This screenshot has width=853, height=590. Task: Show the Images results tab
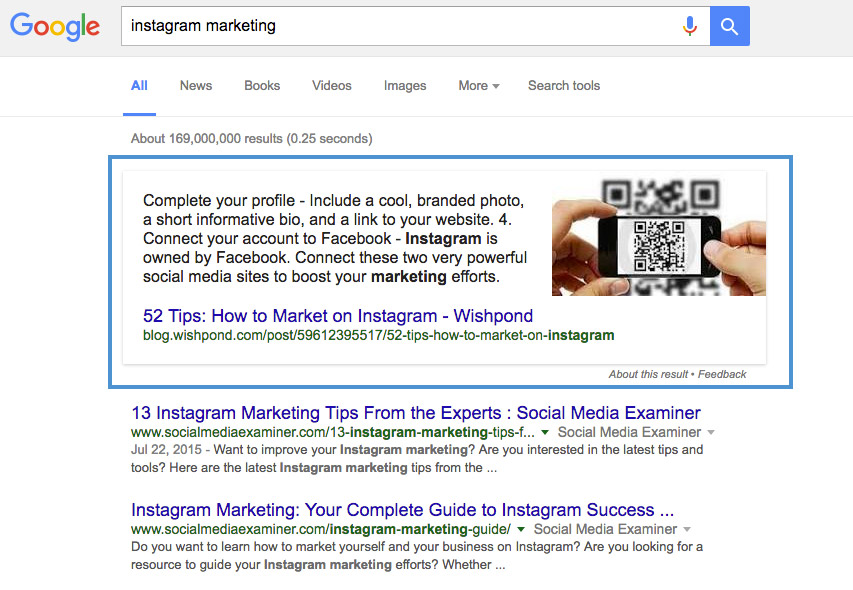pyautogui.click(x=405, y=85)
